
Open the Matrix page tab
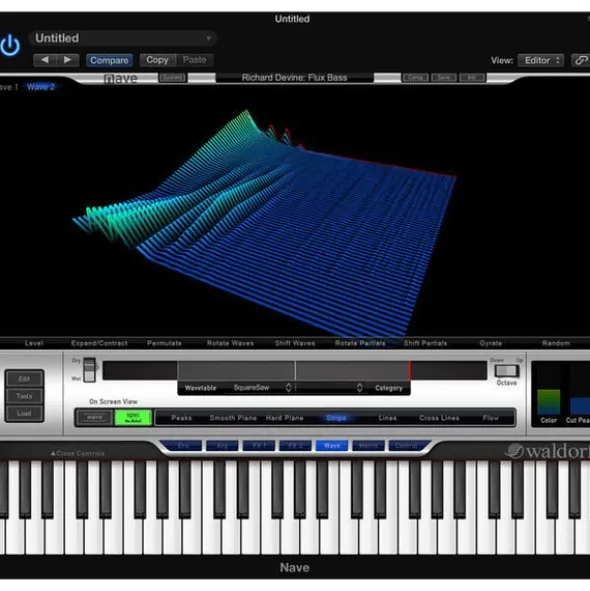coord(368,446)
